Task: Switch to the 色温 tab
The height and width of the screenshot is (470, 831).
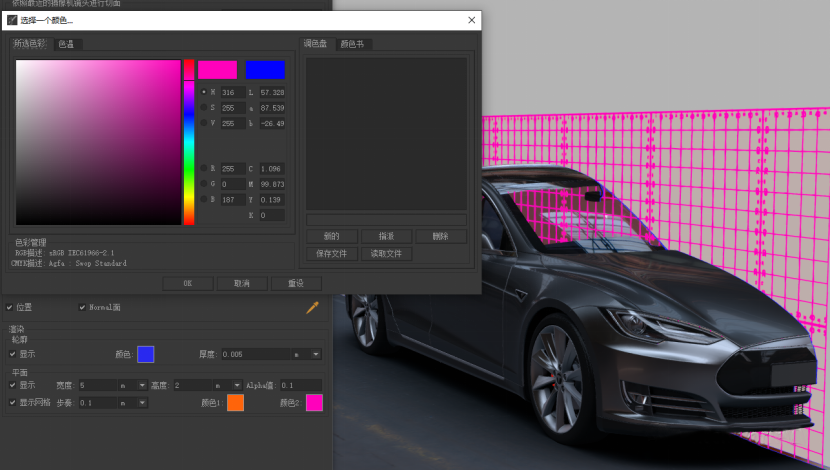Action: coord(66,44)
